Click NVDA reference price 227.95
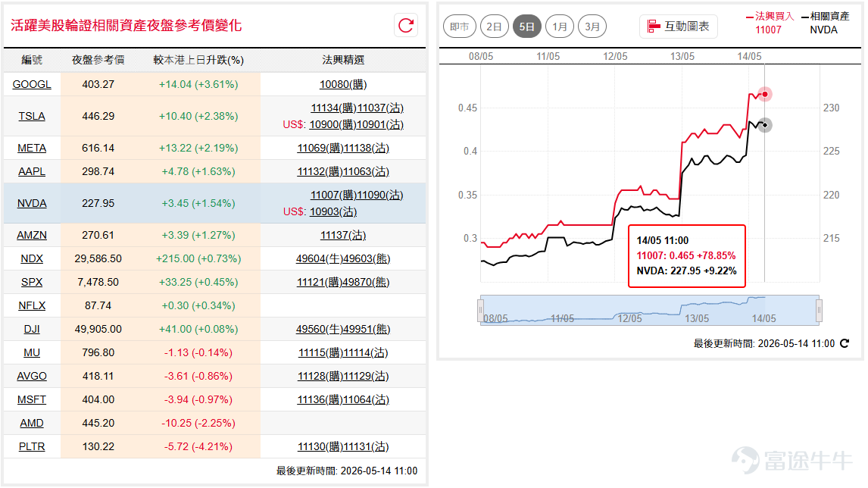The height and width of the screenshot is (488, 868). coord(98,203)
